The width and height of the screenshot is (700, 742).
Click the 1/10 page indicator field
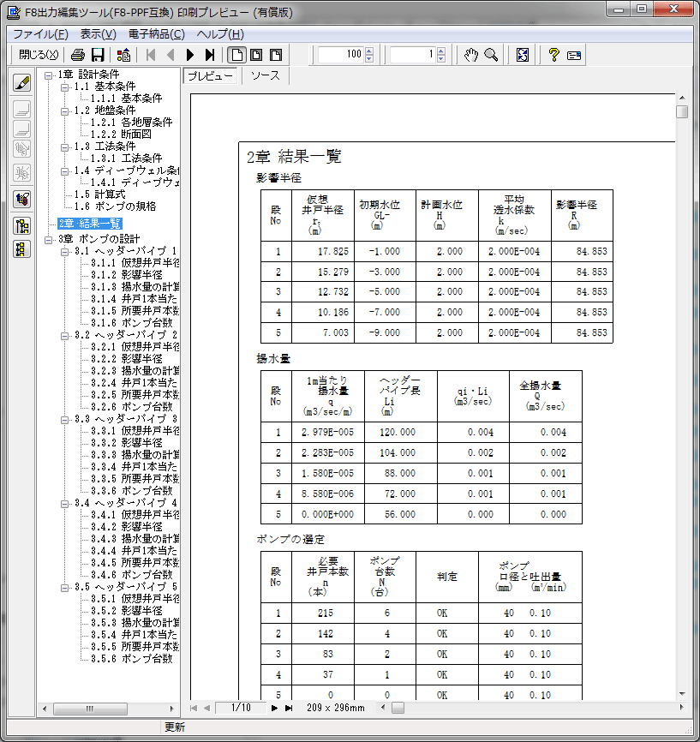point(241,708)
